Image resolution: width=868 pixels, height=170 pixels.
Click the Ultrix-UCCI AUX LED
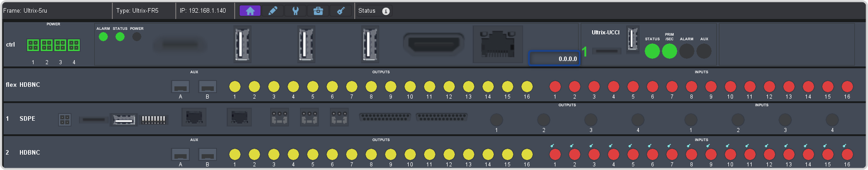(x=704, y=51)
